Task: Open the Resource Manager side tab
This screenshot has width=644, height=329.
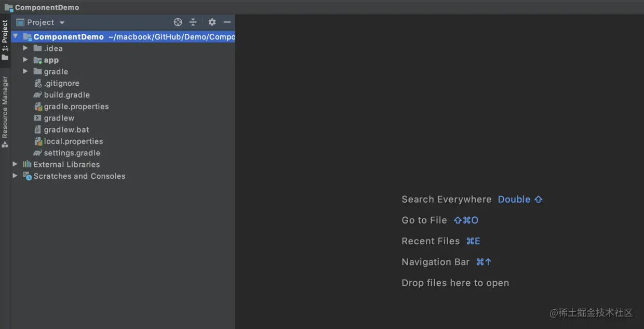Action: point(5,112)
